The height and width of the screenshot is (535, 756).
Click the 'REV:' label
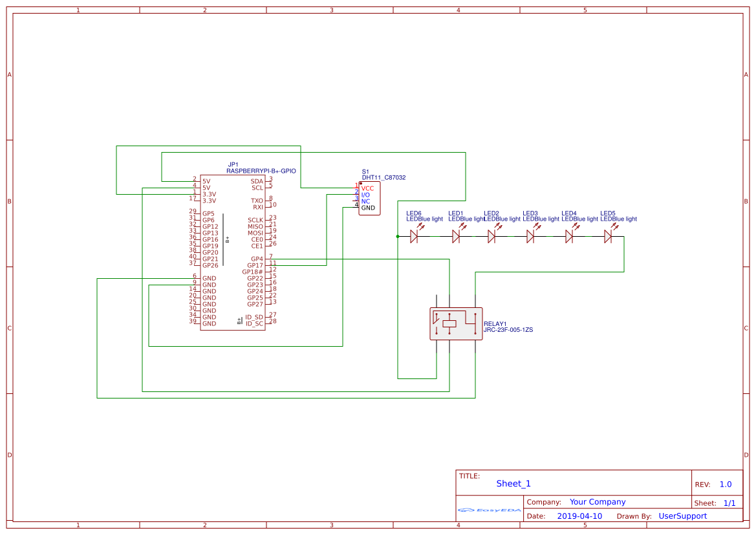tap(702, 485)
